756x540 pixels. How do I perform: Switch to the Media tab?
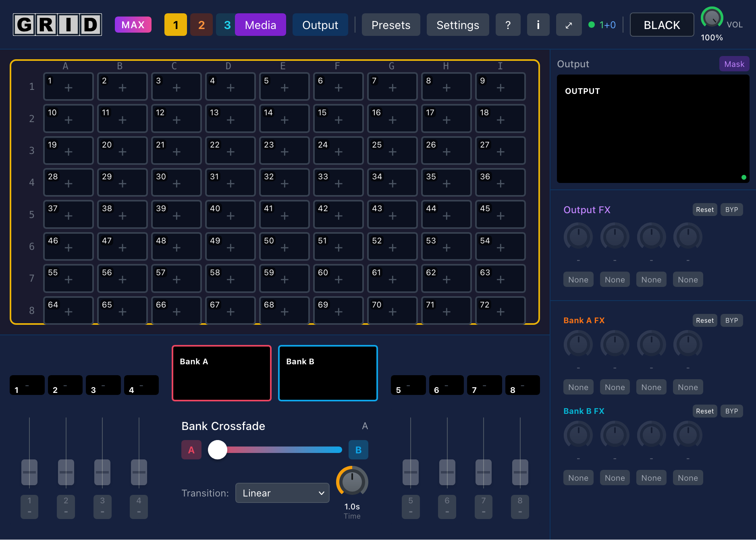click(x=260, y=25)
